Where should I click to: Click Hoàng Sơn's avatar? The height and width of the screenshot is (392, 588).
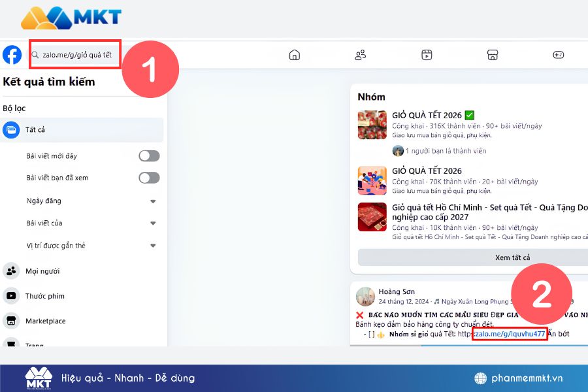click(x=365, y=297)
